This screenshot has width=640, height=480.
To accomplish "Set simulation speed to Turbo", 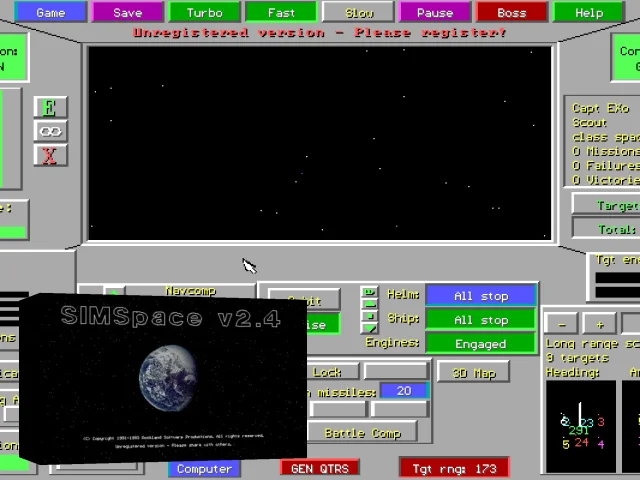I will (204, 12).
